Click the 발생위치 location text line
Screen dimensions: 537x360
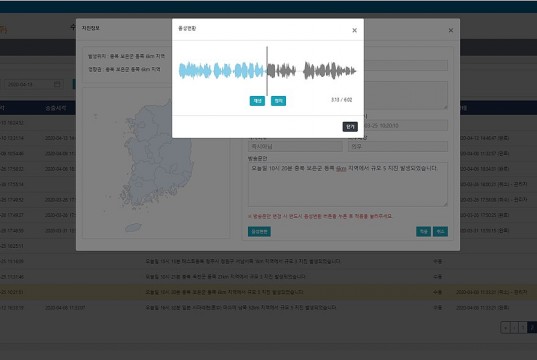pos(126,56)
